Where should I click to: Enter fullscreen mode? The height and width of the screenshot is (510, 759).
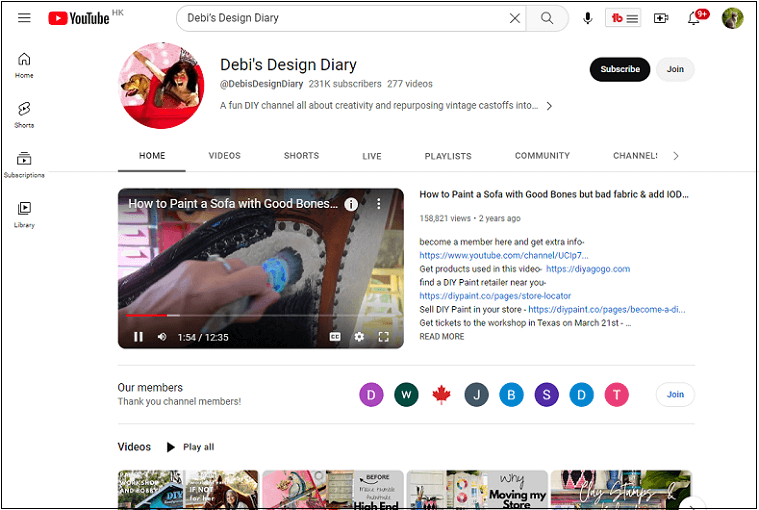click(x=383, y=337)
